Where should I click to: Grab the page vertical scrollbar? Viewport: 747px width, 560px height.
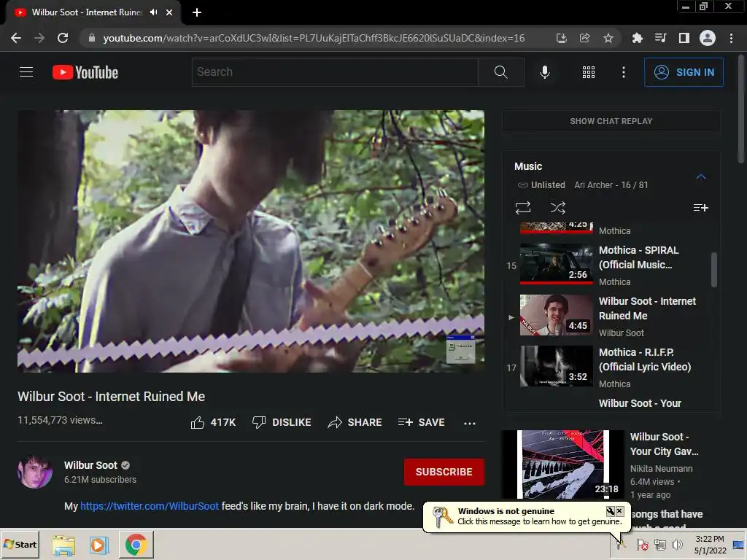tap(741, 109)
